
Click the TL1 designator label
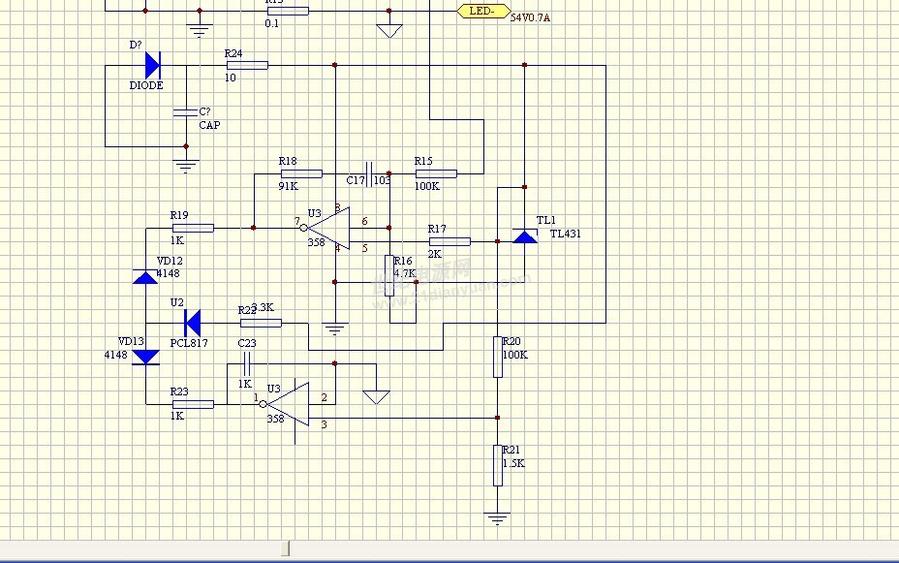(x=546, y=220)
